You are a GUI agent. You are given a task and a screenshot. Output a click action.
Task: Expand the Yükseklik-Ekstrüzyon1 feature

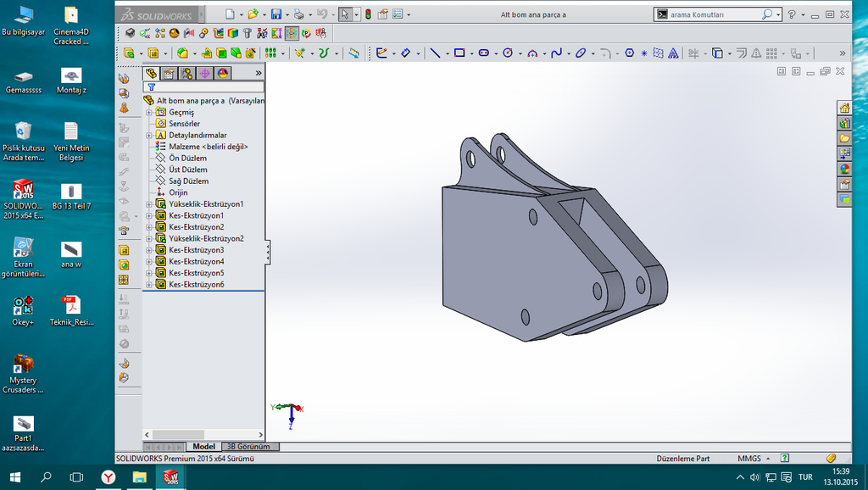[149, 204]
